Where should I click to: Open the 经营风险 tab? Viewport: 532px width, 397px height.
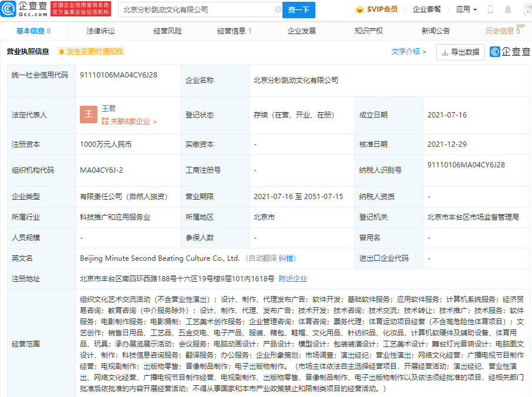pyautogui.click(x=167, y=31)
